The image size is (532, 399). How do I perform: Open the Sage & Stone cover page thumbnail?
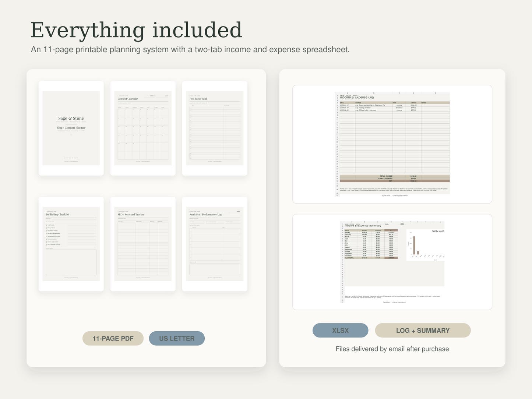tap(71, 128)
